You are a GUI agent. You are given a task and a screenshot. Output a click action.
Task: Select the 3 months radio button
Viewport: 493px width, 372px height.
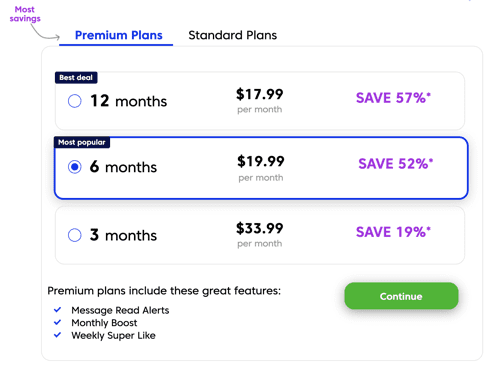pyautogui.click(x=75, y=235)
